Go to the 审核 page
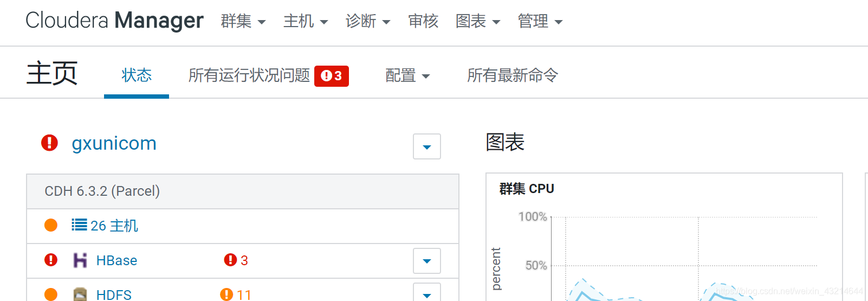This screenshot has width=868, height=301. click(x=423, y=21)
